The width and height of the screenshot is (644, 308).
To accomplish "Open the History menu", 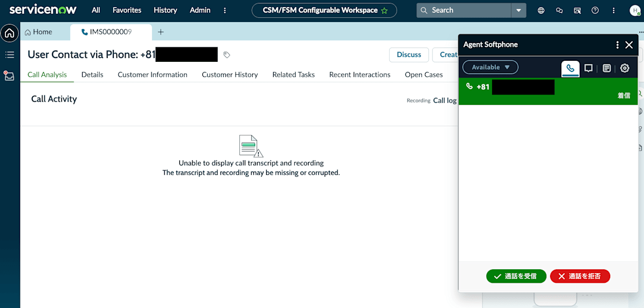I will [x=165, y=10].
